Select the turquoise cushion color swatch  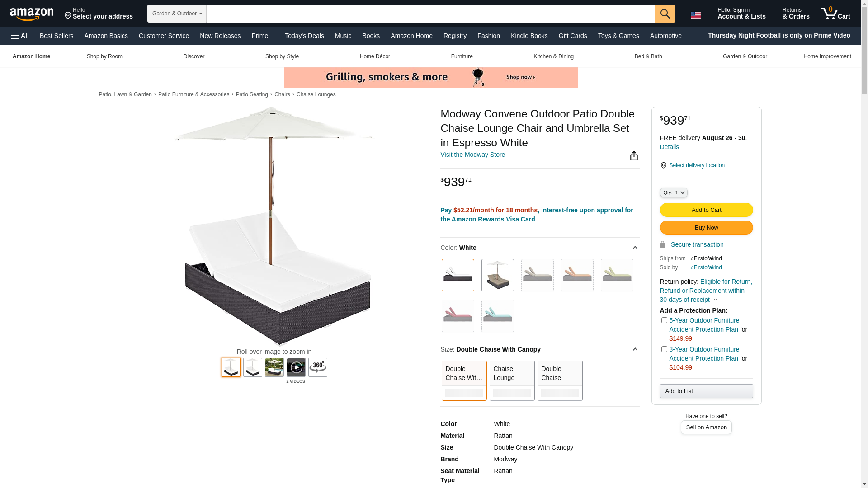click(497, 316)
